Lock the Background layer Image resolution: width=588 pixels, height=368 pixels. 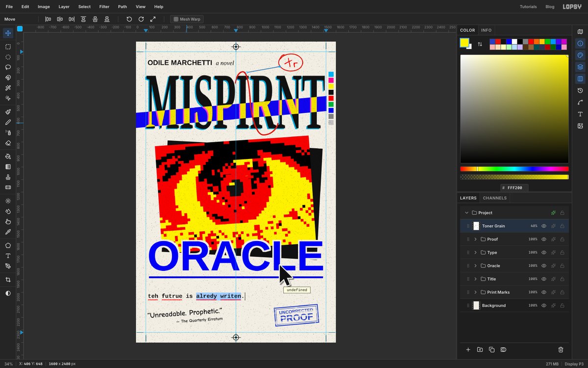(x=562, y=306)
